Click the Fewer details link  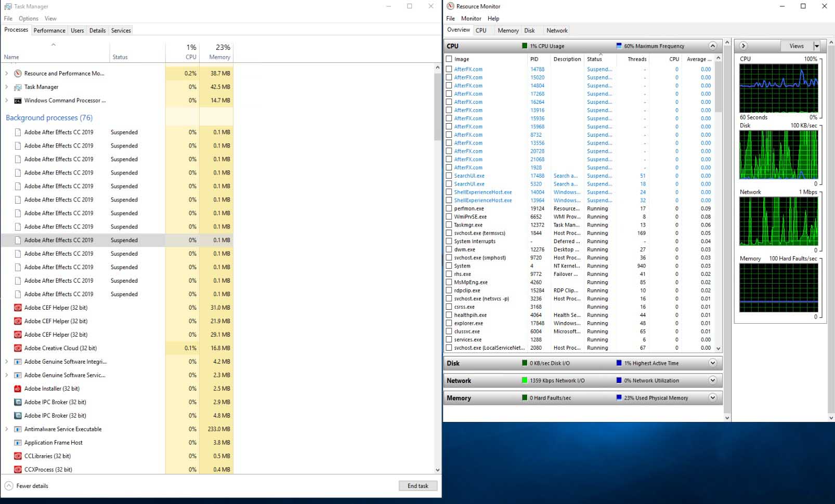32,486
